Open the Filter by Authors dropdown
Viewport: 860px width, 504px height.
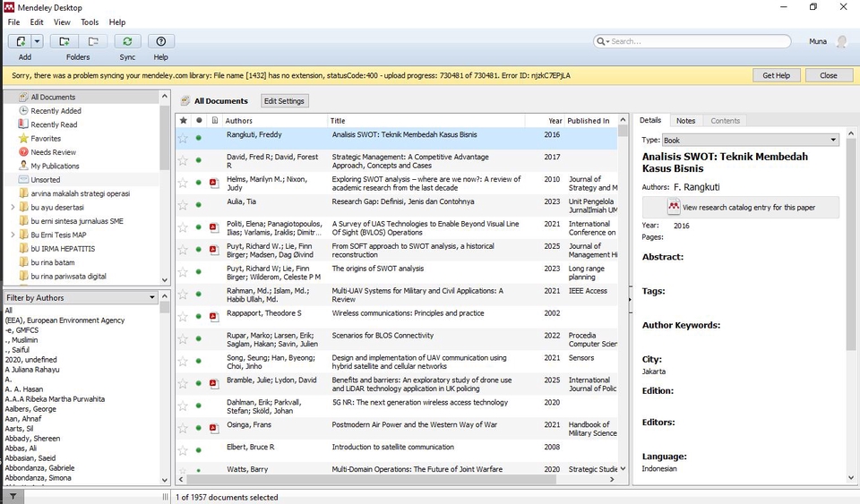click(82, 297)
